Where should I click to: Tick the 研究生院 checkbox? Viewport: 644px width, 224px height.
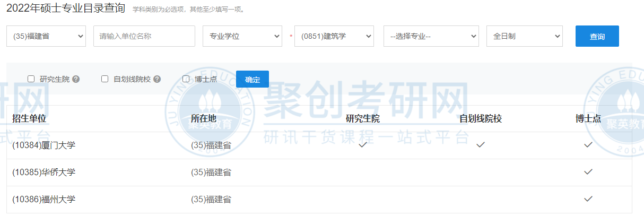31,79
